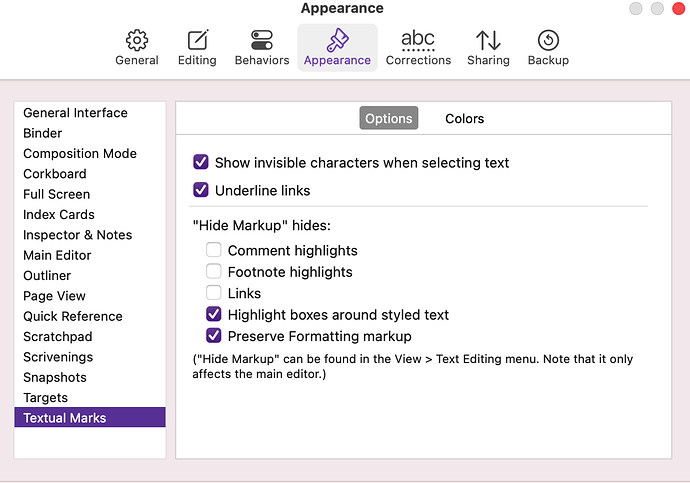Viewport: 690px width, 483px height.
Task: Open Scrivenings appearance settings
Action: (x=58, y=357)
